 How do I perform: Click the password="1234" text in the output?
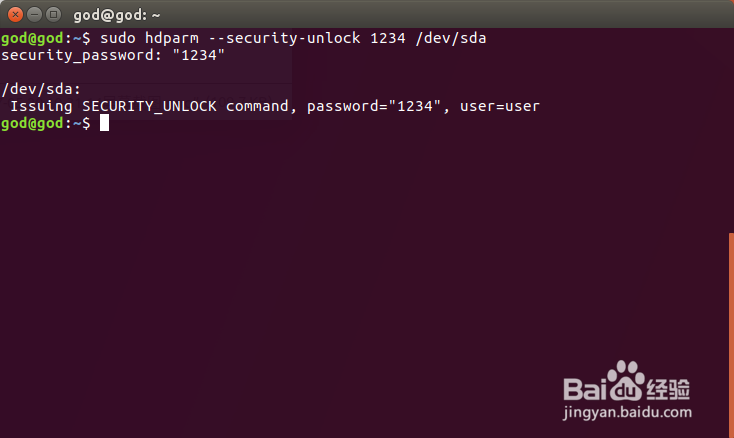point(374,107)
